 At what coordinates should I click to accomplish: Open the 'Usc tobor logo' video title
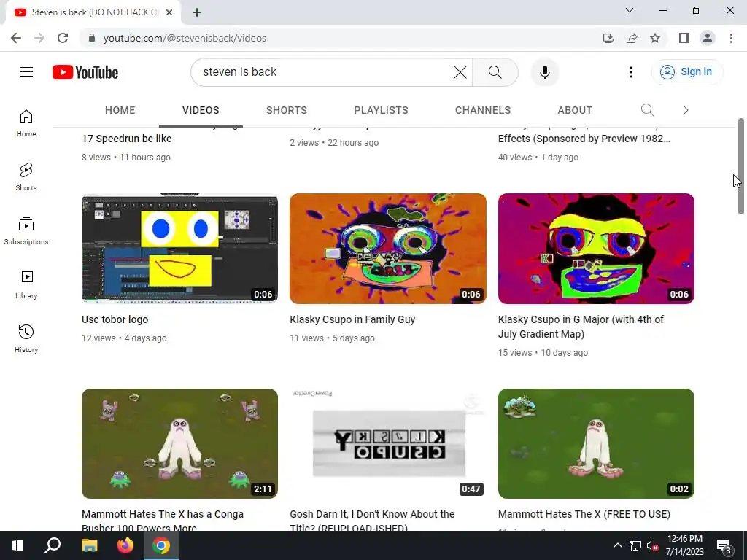pos(115,319)
